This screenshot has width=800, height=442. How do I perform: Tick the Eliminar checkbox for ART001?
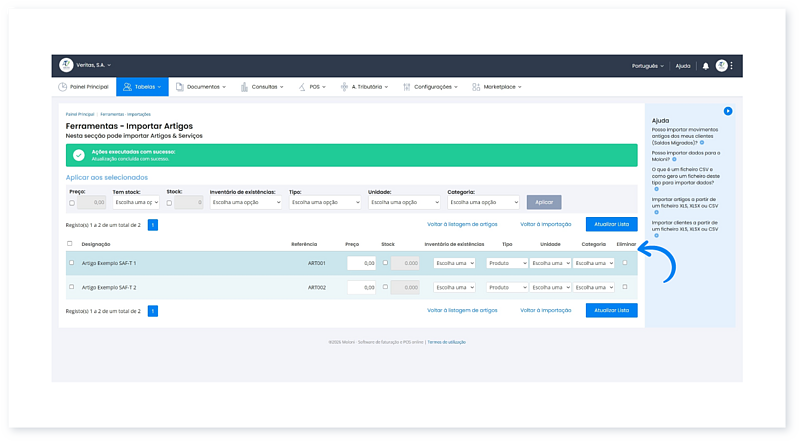pyautogui.click(x=625, y=262)
